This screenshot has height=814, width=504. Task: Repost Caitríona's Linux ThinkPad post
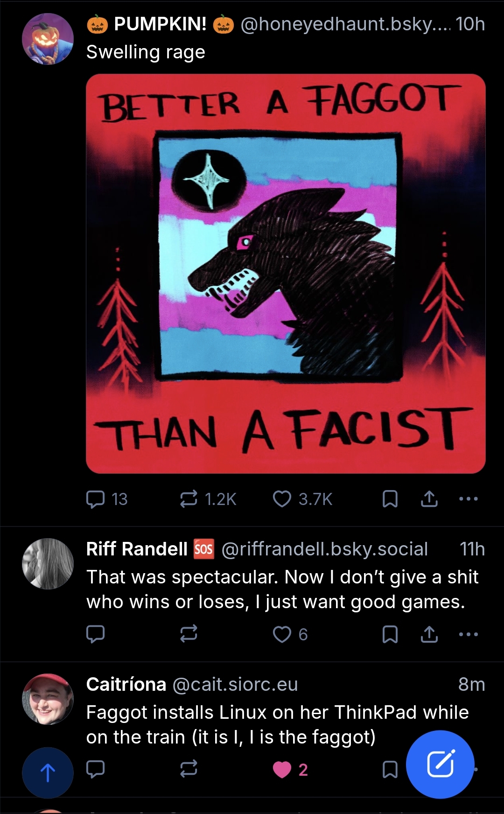tap(189, 769)
